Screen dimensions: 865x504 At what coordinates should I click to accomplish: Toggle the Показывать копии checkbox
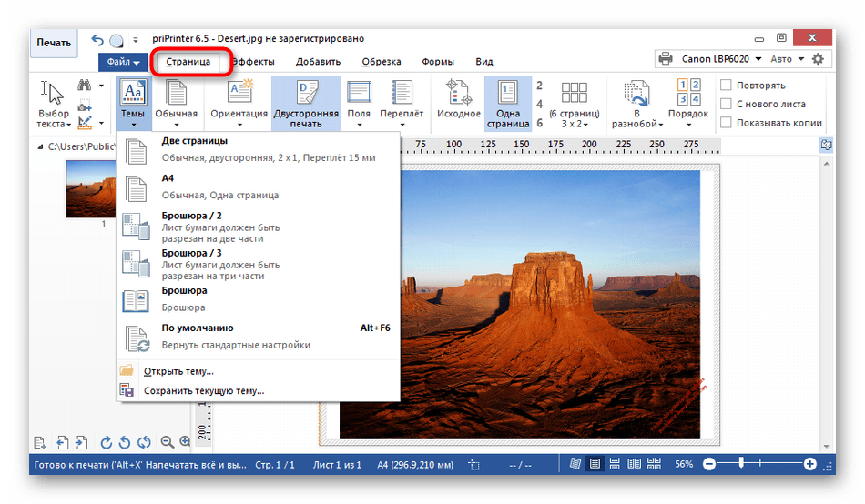727,123
